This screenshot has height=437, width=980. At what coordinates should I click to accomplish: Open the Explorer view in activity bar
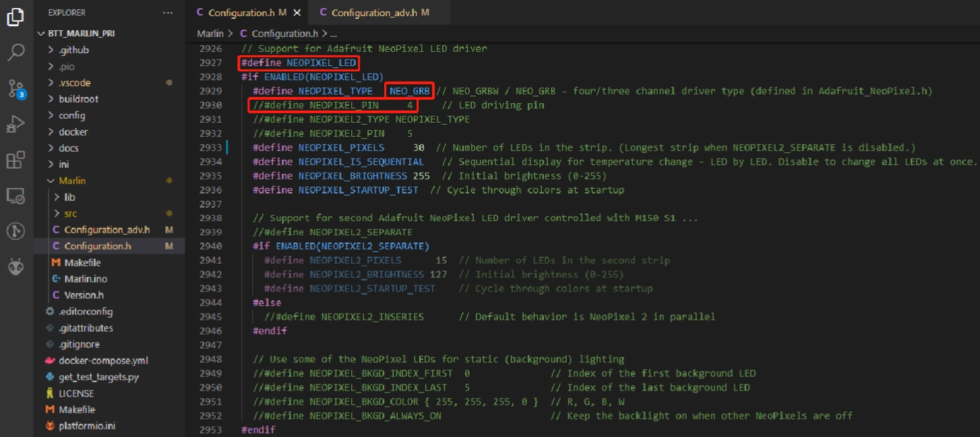tap(16, 18)
